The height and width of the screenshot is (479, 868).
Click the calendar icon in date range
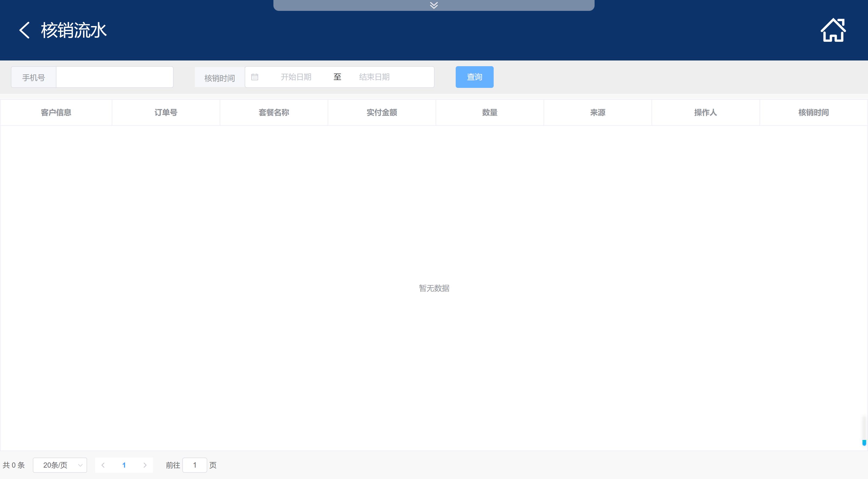click(255, 77)
